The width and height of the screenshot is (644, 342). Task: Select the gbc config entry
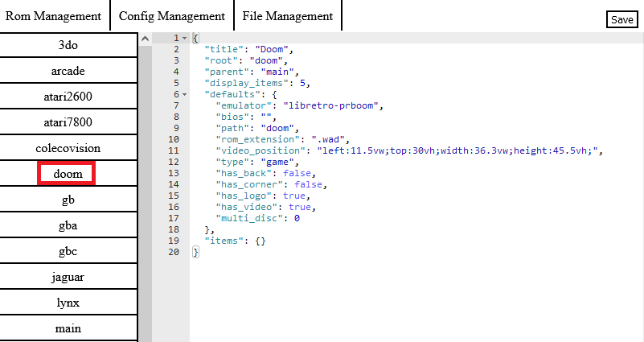pos(68,251)
